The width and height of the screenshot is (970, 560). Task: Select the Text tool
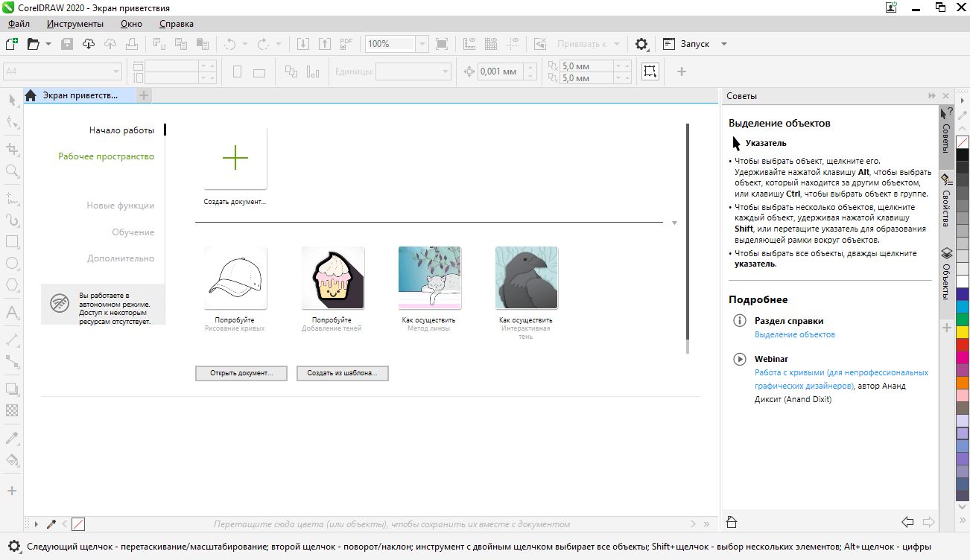[12, 313]
